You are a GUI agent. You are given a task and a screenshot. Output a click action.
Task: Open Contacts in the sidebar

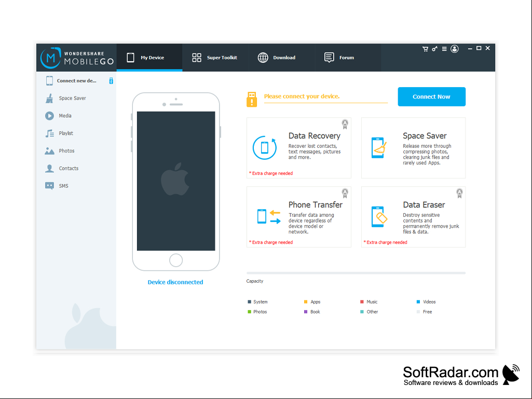tap(76, 168)
